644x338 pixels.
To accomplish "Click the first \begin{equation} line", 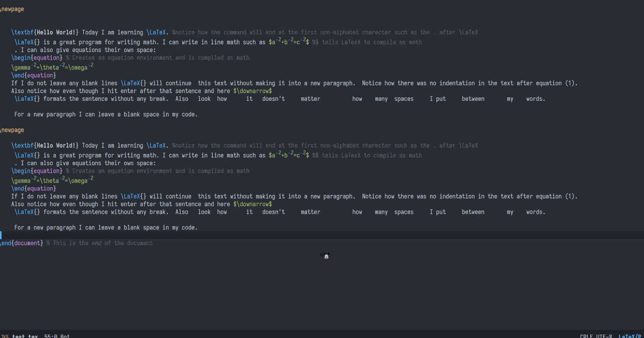I will click(37, 58).
